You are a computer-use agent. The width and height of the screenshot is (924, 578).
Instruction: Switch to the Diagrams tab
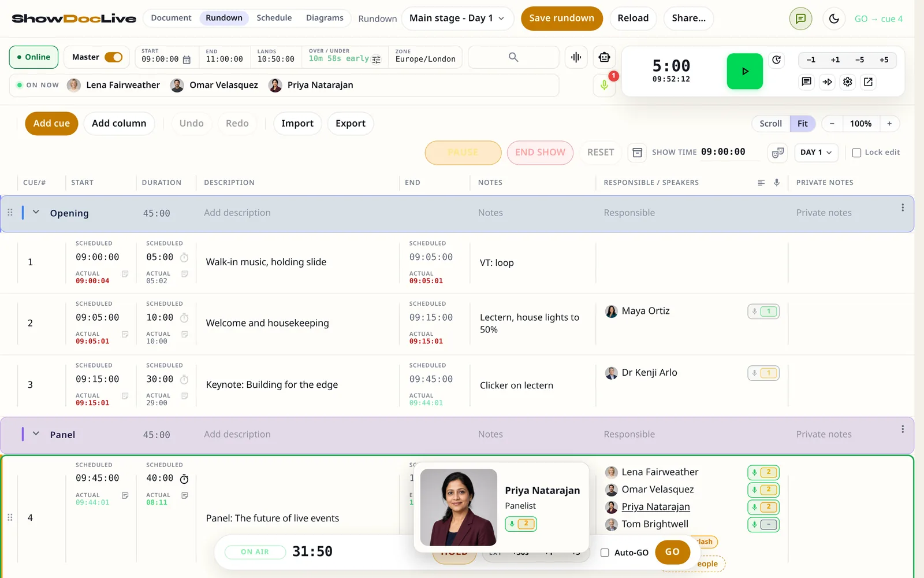pyautogui.click(x=325, y=18)
